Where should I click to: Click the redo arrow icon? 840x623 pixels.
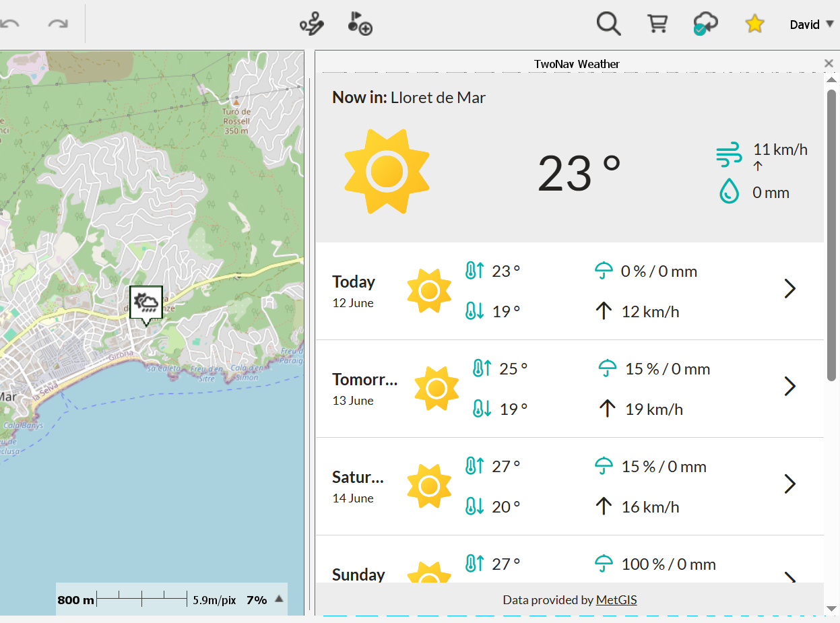coord(58,24)
